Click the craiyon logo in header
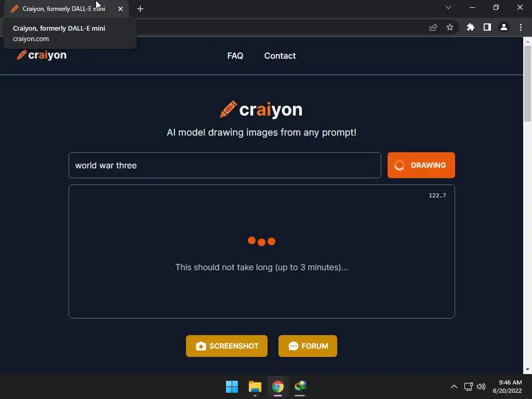532x399 pixels. 42,55
